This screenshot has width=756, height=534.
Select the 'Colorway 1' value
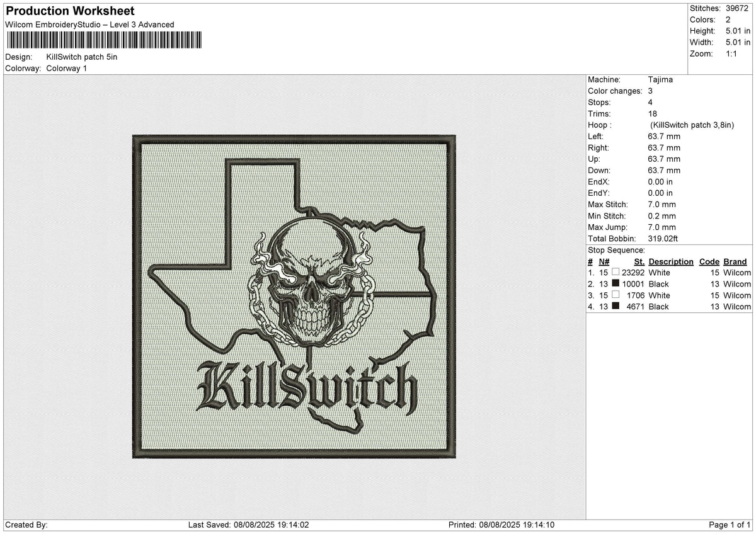click(x=67, y=68)
